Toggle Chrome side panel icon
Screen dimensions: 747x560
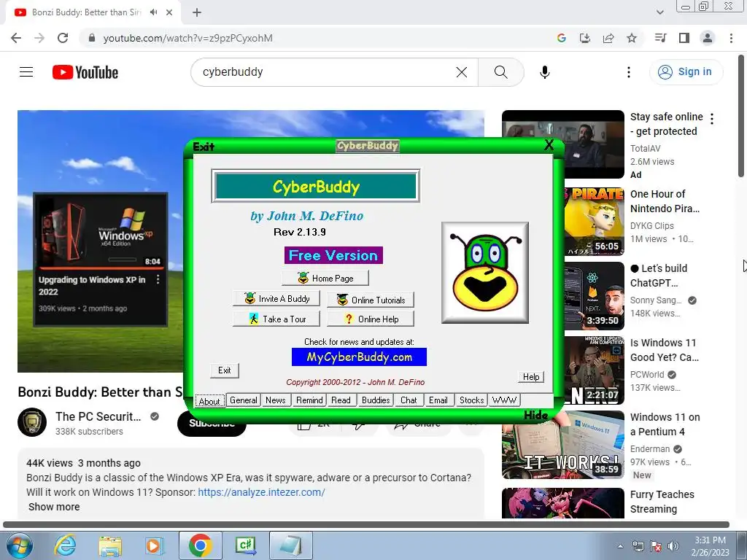coord(684,38)
